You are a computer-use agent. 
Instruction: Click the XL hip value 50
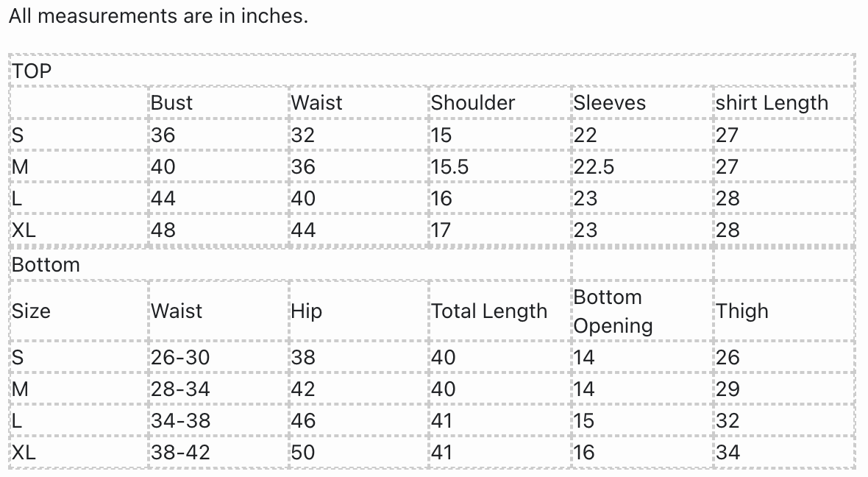tap(303, 453)
